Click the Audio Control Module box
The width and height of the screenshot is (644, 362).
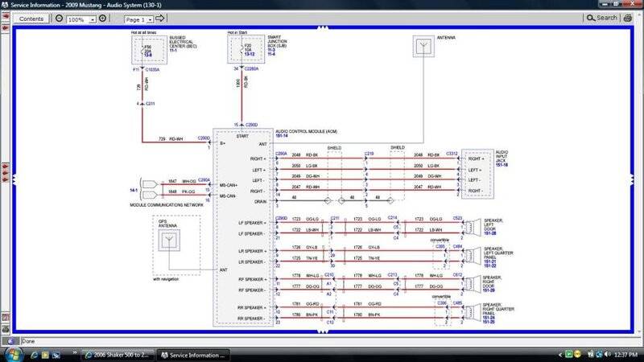[x=242, y=225]
